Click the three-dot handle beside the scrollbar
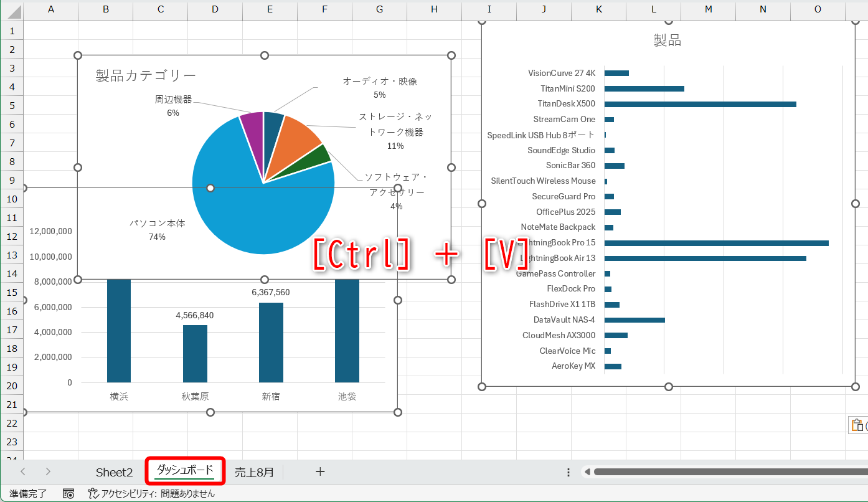Screen dimensions: 868x502 [x=568, y=472]
